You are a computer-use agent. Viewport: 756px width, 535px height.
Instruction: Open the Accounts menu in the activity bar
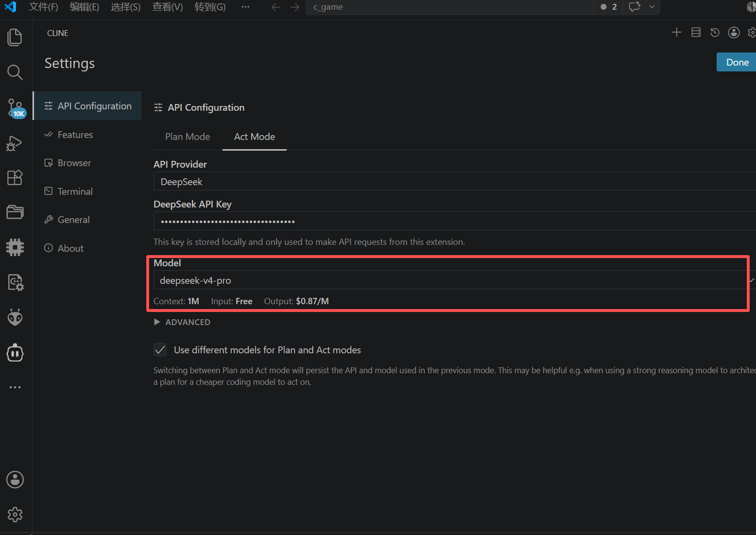point(15,480)
